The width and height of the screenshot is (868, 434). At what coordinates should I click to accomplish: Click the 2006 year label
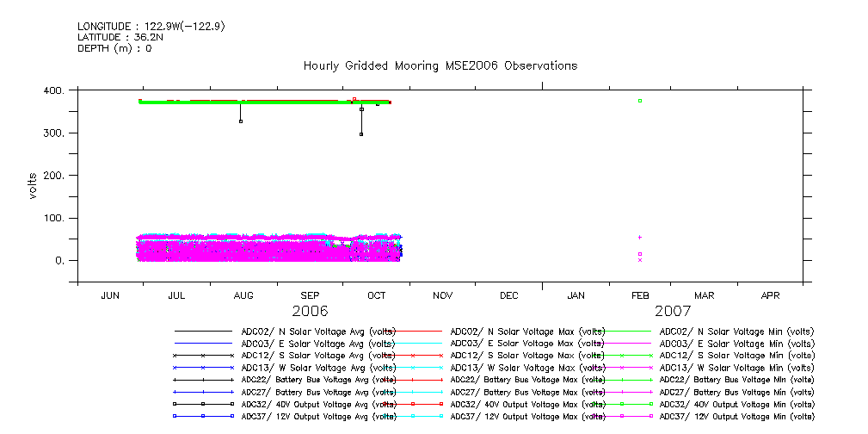click(310, 311)
